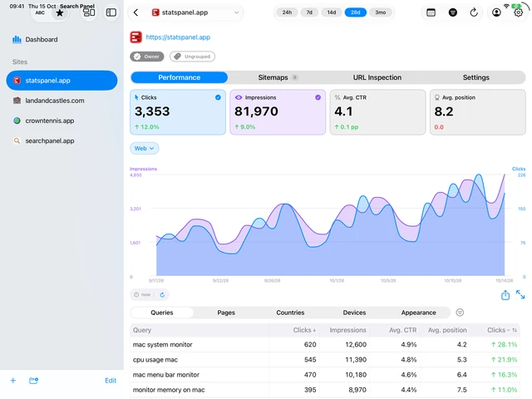Show the Devices table tab
532x399 pixels.
pos(354,313)
